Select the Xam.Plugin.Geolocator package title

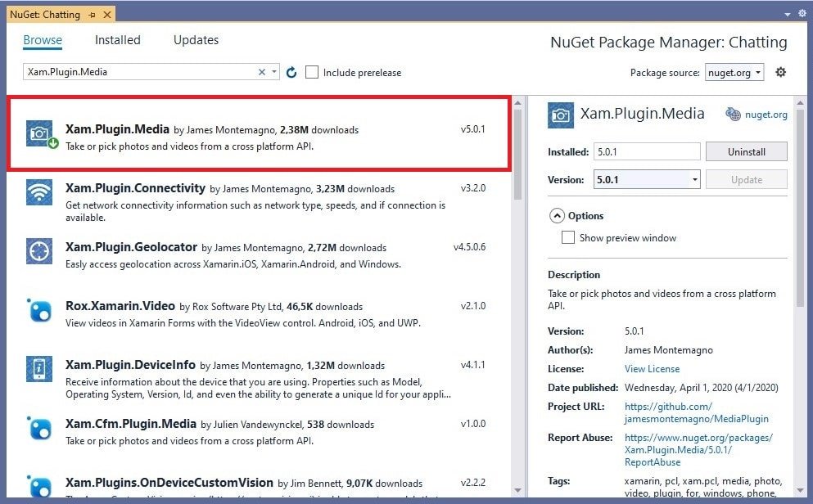coord(131,247)
